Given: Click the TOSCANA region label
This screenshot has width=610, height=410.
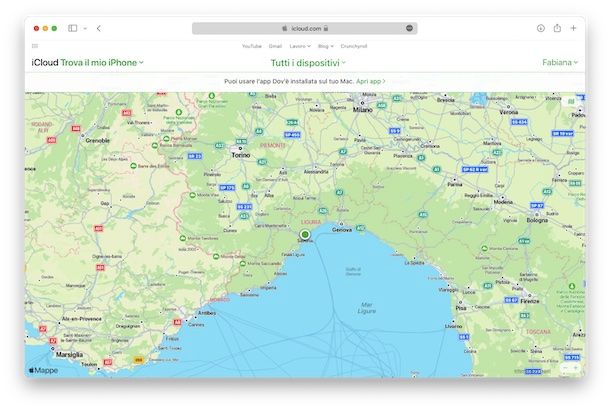Looking at the screenshot, I should 538,332.
